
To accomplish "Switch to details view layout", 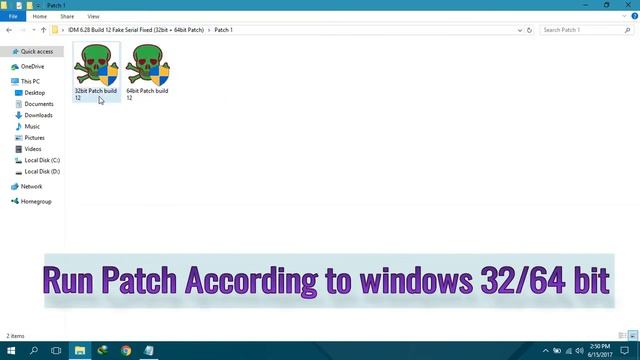I will click(622, 336).
